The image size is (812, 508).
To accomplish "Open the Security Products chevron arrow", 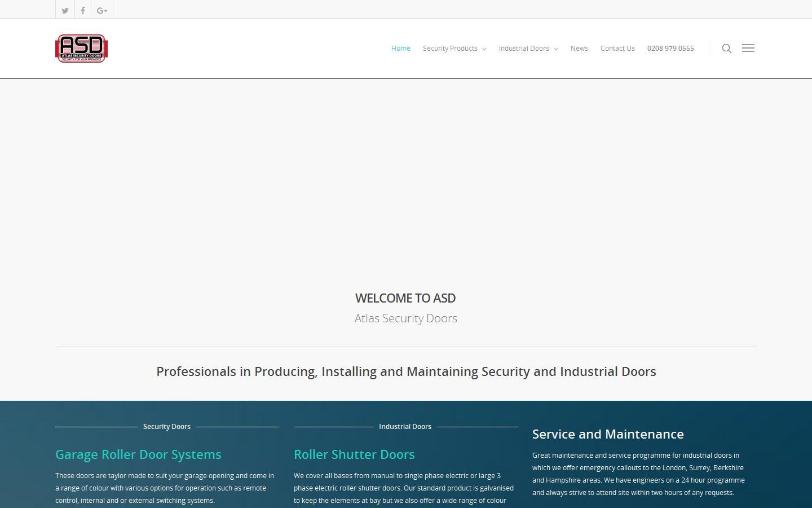I will pos(485,49).
